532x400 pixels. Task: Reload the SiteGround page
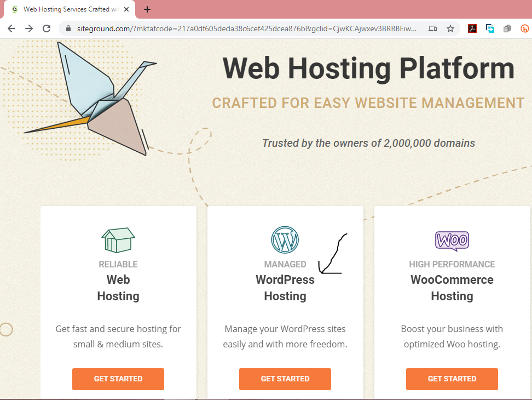click(47, 28)
